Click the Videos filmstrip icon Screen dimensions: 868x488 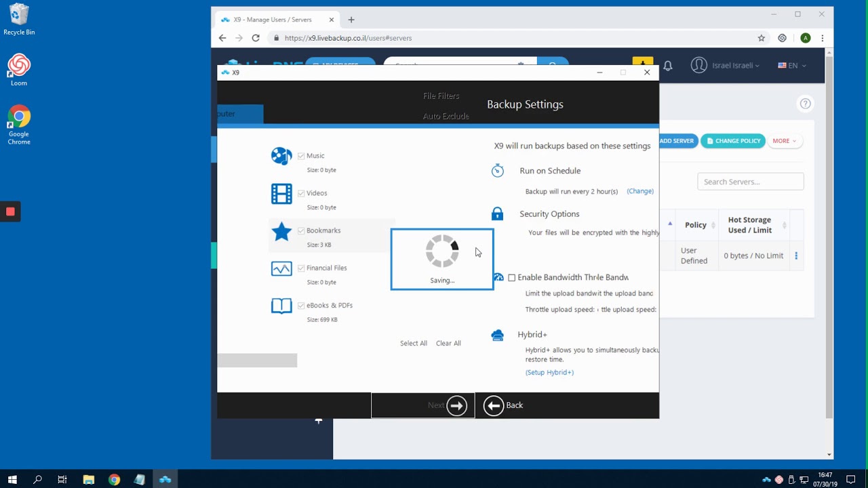[281, 194]
